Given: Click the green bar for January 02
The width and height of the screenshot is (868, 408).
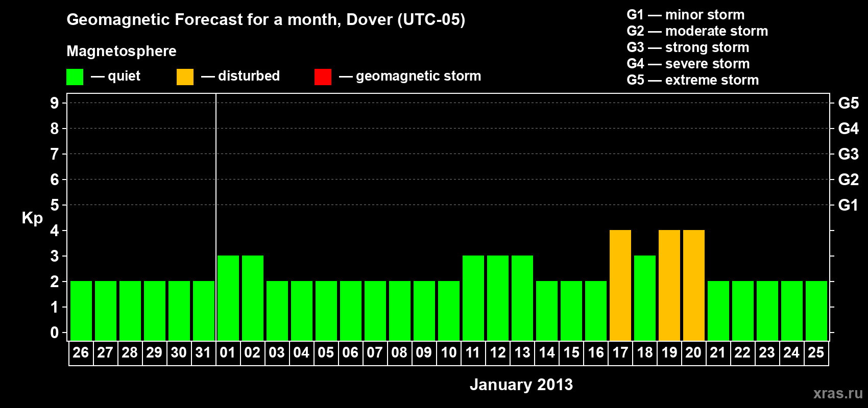Looking at the screenshot, I should tap(253, 298).
